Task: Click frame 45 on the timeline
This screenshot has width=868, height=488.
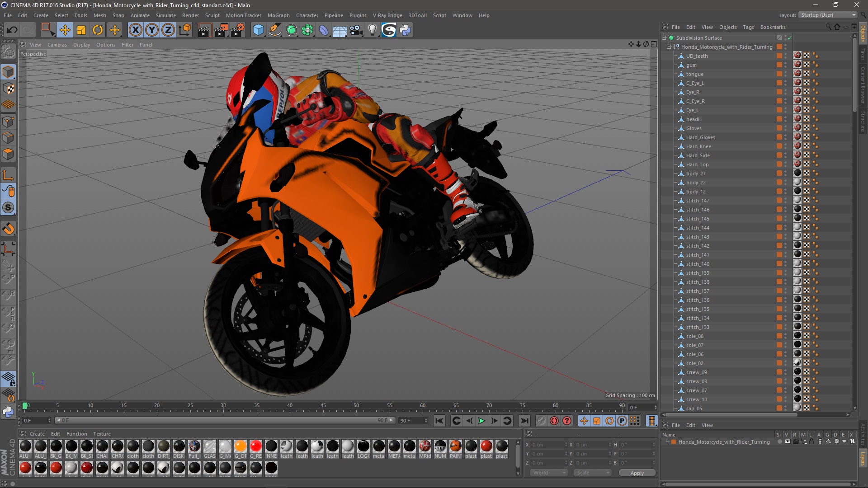Action: [323, 406]
